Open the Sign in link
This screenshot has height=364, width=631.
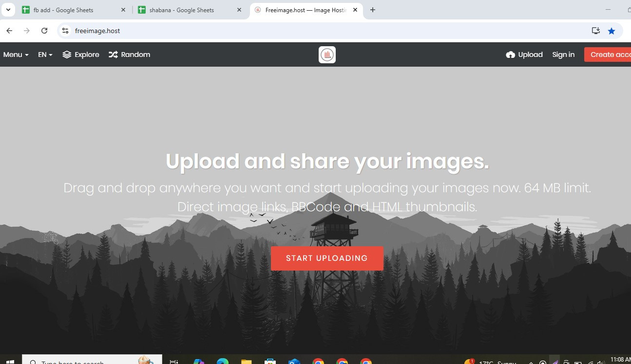coord(563,55)
